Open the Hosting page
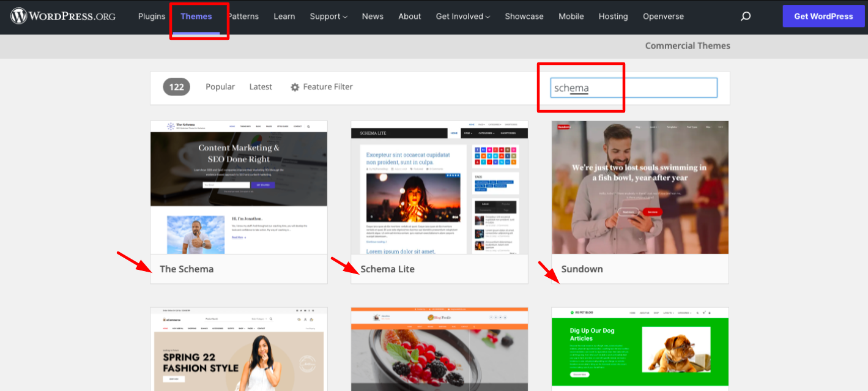 613,17
